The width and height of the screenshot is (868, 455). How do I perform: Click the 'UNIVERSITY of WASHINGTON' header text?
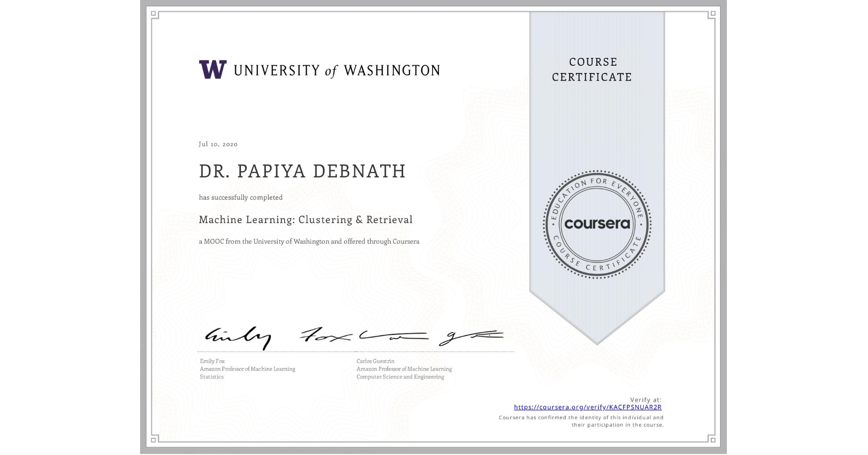tap(337, 70)
